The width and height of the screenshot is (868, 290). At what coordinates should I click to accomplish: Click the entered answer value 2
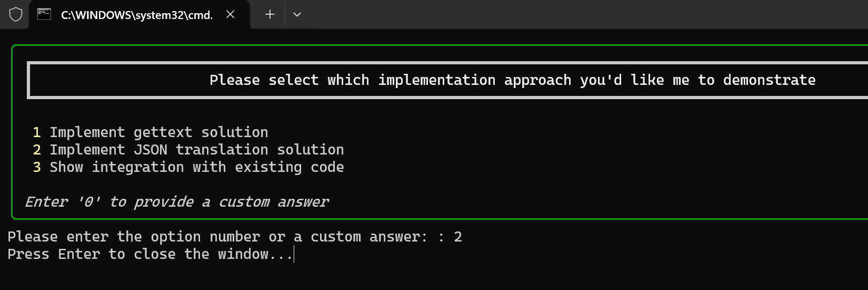pos(458,237)
